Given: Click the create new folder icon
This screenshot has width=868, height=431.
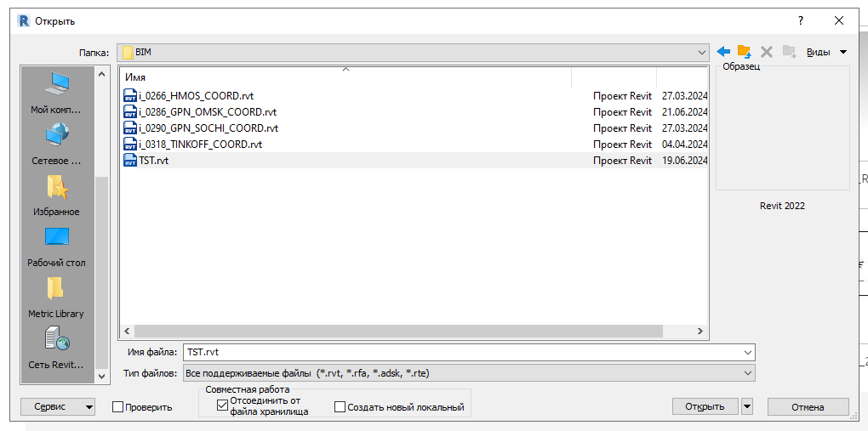Looking at the screenshot, I should [x=789, y=52].
